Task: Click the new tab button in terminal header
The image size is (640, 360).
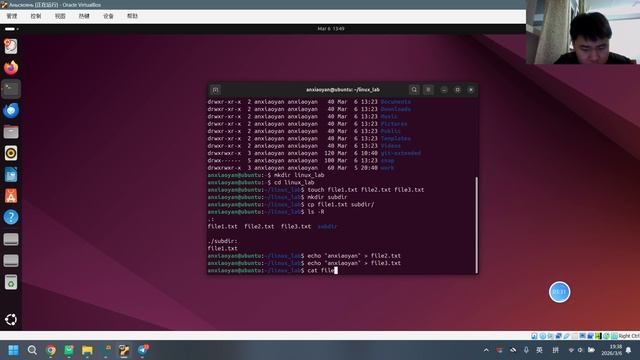Action: [216, 90]
